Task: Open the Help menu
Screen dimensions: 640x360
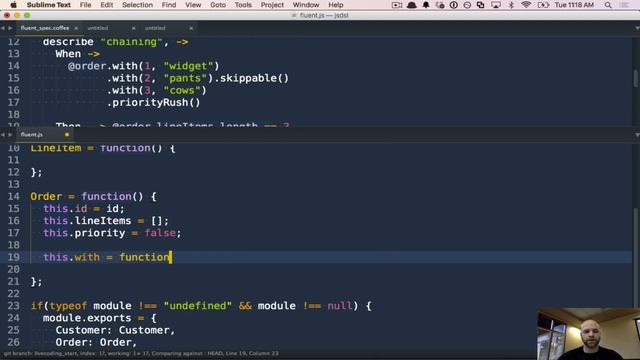Action: (x=336, y=5)
